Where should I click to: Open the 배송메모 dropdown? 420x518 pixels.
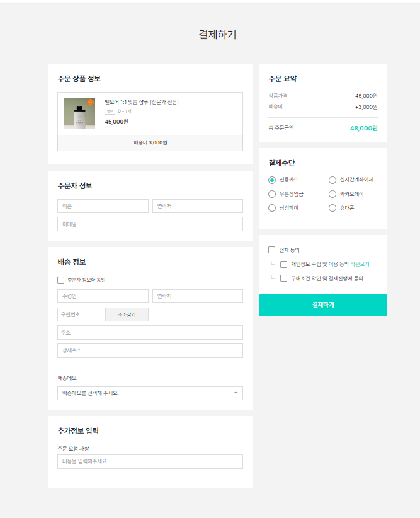tap(150, 393)
